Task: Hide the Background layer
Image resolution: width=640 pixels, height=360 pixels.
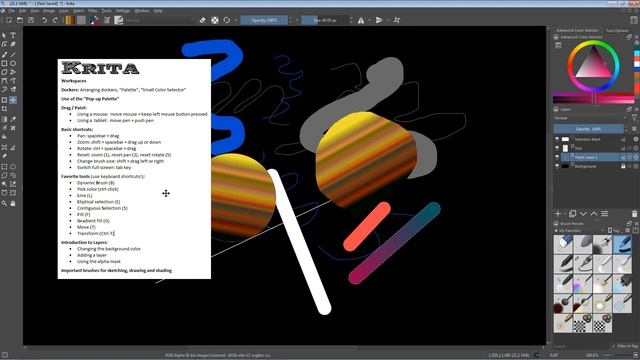Action: point(557,166)
